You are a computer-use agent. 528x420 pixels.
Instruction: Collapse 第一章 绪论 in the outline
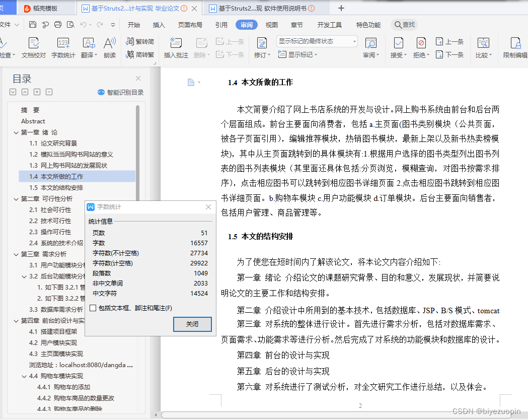click(16, 131)
